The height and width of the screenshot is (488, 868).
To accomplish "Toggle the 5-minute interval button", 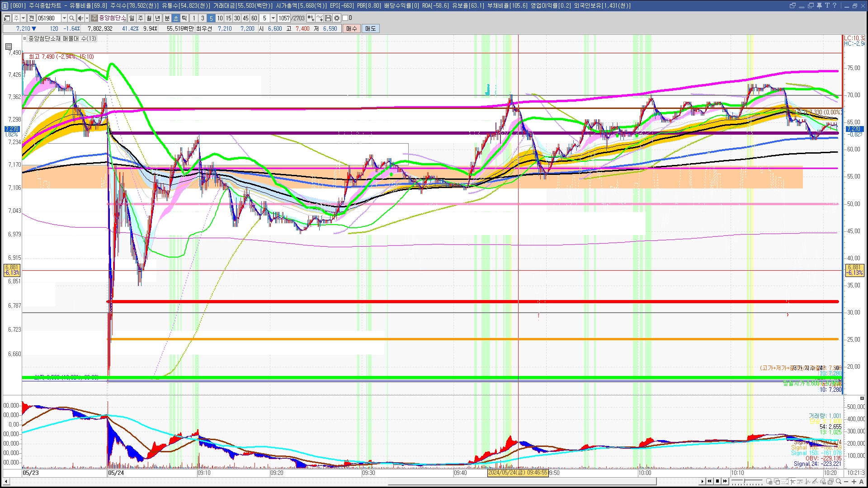I will pos(211,18).
